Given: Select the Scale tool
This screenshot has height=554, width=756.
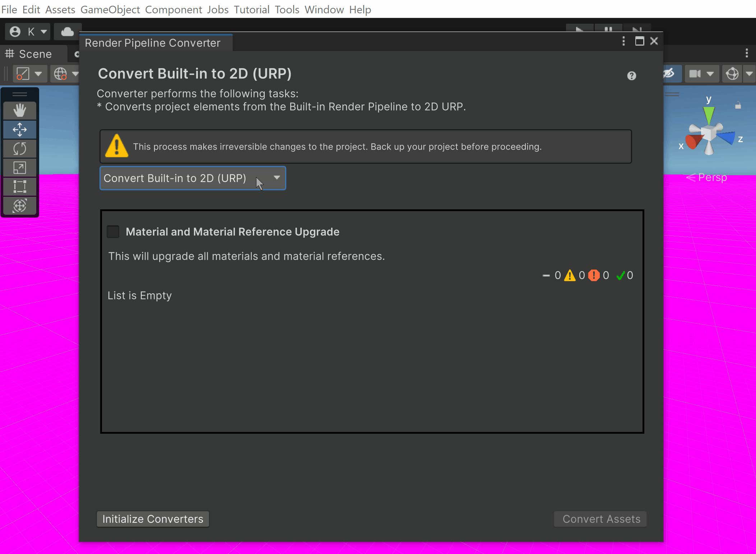Looking at the screenshot, I should tap(20, 168).
